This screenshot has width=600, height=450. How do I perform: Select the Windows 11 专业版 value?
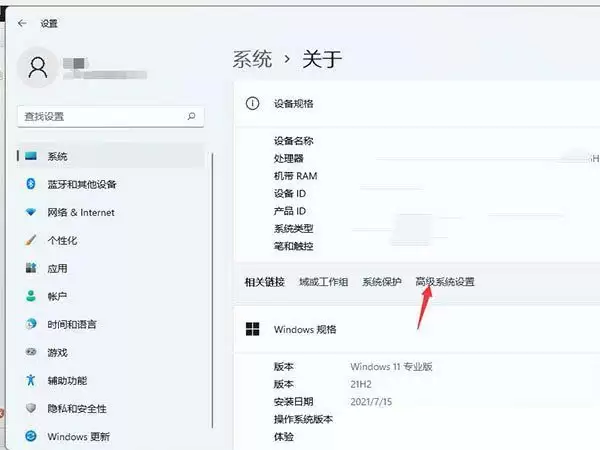point(391,367)
